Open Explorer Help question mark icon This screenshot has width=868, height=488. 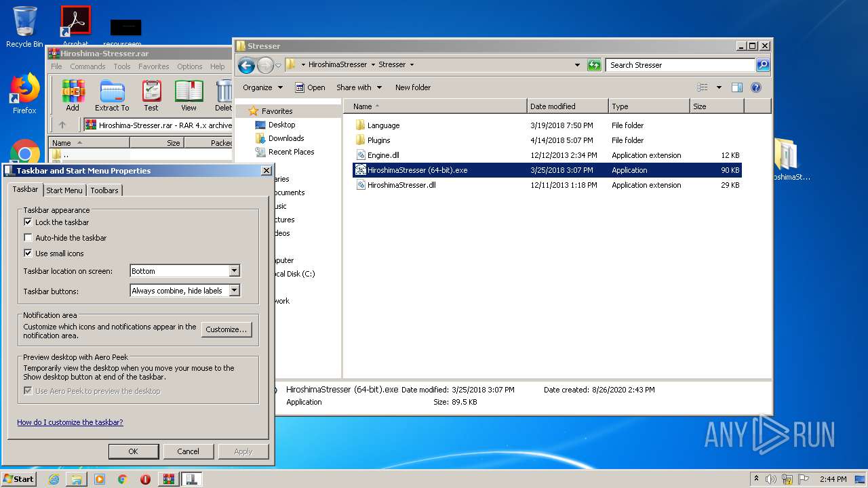pos(756,87)
